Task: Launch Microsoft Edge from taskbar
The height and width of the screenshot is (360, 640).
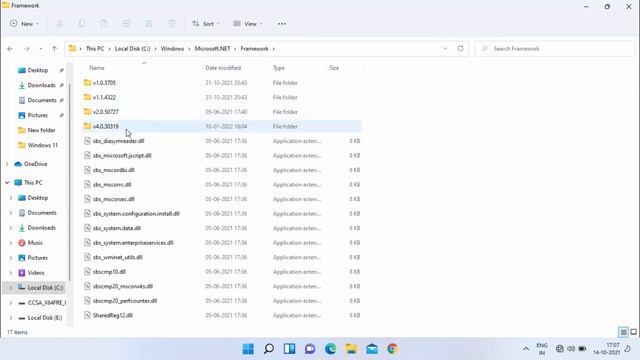Action: [x=331, y=349]
